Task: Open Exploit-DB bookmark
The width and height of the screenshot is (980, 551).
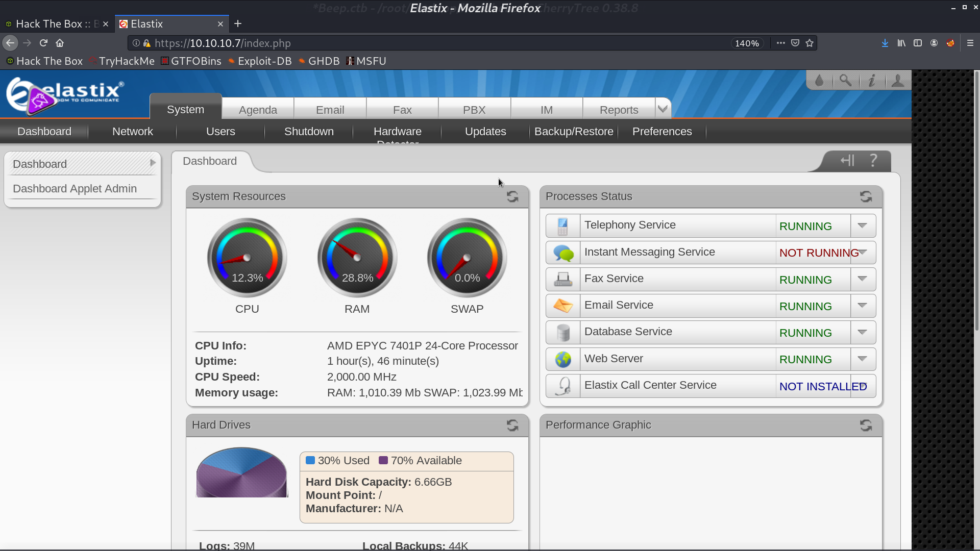Action: (259, 61)
